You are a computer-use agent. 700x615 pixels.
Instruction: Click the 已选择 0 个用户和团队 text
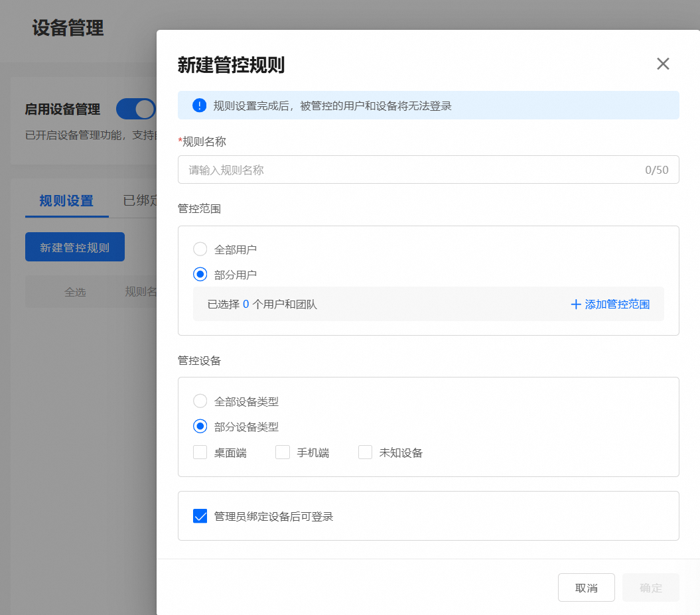pos(262,305)
